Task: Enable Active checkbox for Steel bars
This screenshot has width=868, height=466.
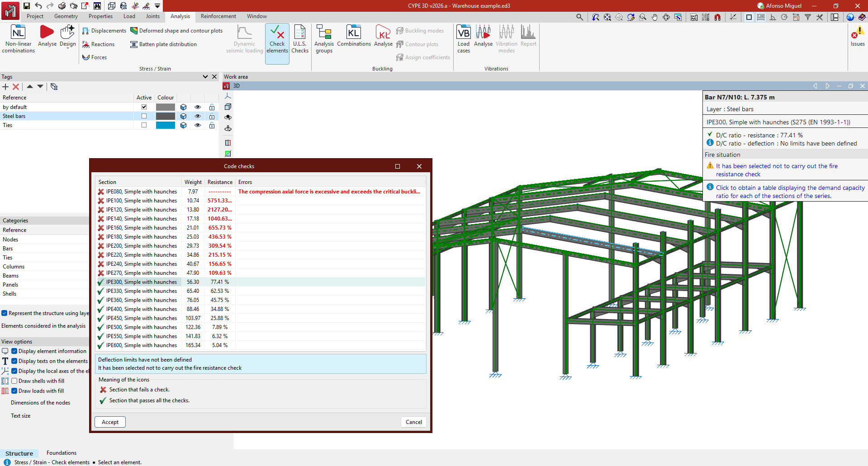Action: point(144,116)
